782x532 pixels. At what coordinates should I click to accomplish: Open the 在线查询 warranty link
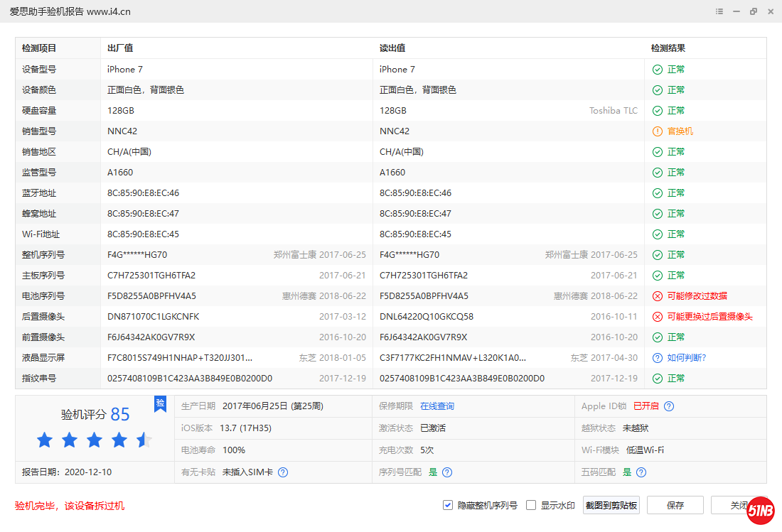(x=437, y=406)
